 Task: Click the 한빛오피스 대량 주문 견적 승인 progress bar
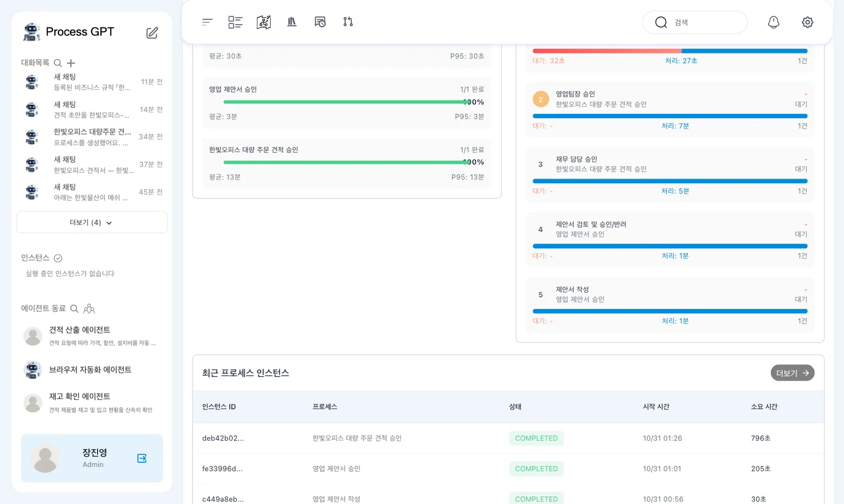click(346, 162)
